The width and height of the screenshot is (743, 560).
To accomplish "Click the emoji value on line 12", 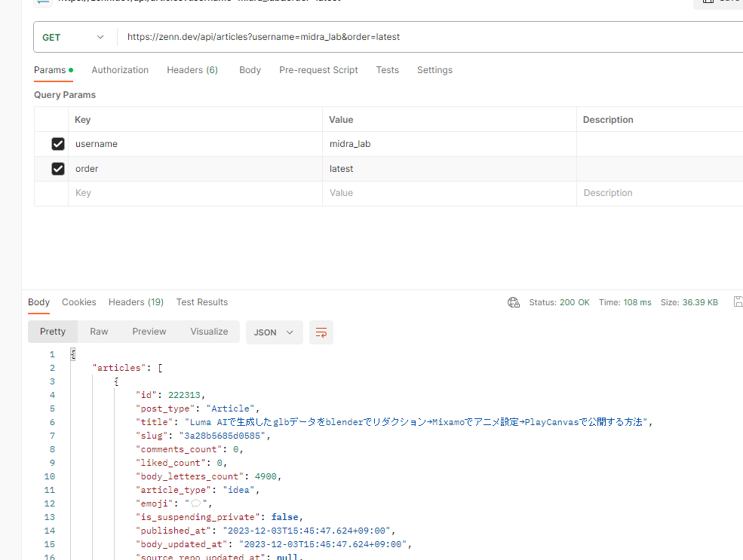I will (195, 503).
